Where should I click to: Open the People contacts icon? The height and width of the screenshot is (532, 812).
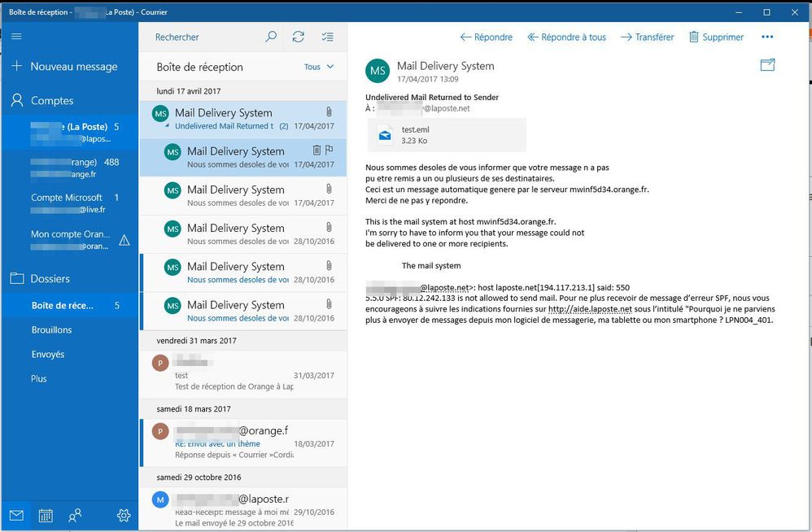click(x=75, y=515)
